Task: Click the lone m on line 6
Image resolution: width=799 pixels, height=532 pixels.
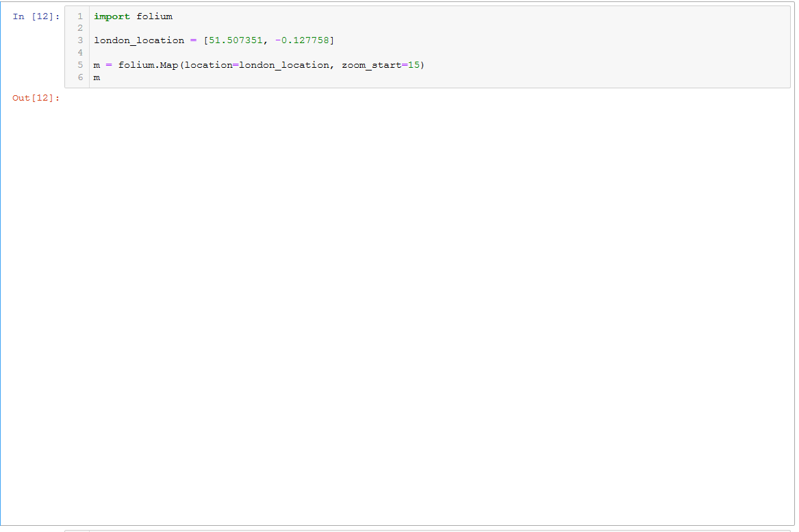Action: click(x=97, y=77)
